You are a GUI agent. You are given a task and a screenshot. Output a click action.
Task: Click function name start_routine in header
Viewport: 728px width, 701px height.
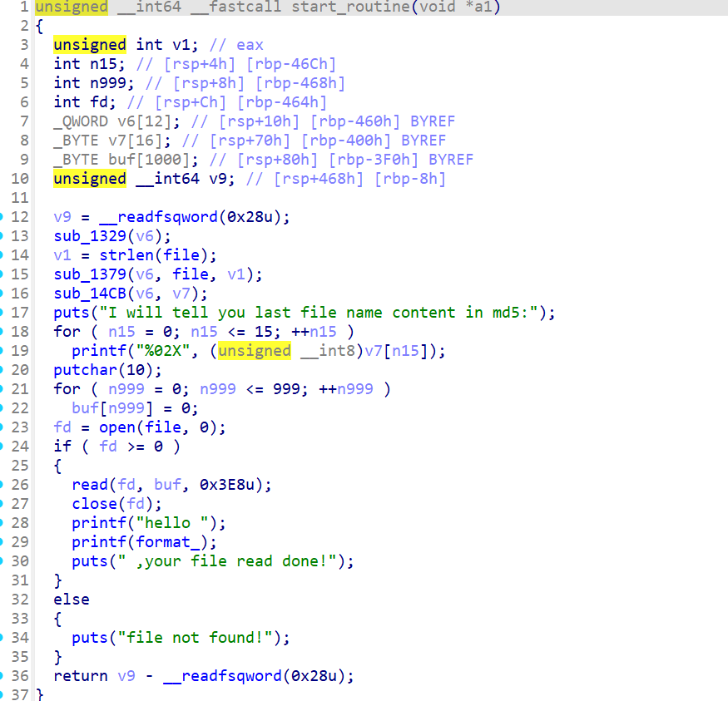click(351, 7)
